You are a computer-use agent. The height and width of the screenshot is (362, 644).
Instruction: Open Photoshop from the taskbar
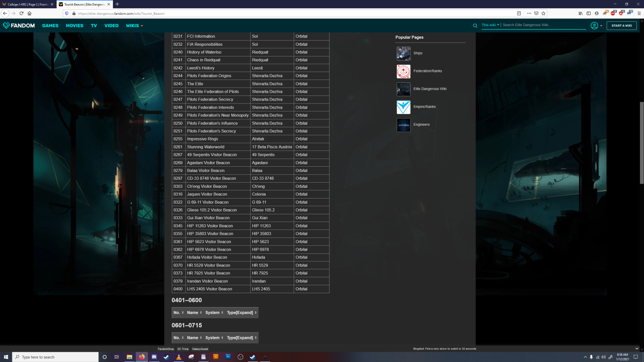click(228, 357)
